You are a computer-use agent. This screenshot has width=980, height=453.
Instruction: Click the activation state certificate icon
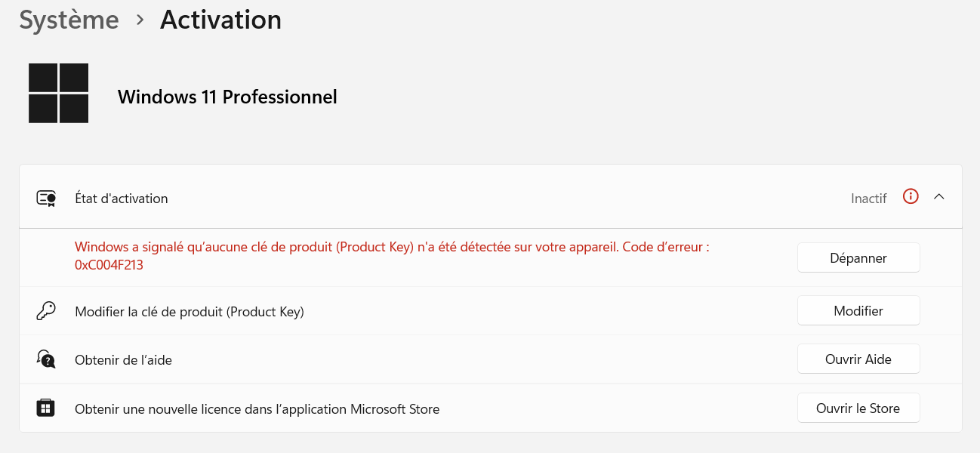(x=46, y=199)
